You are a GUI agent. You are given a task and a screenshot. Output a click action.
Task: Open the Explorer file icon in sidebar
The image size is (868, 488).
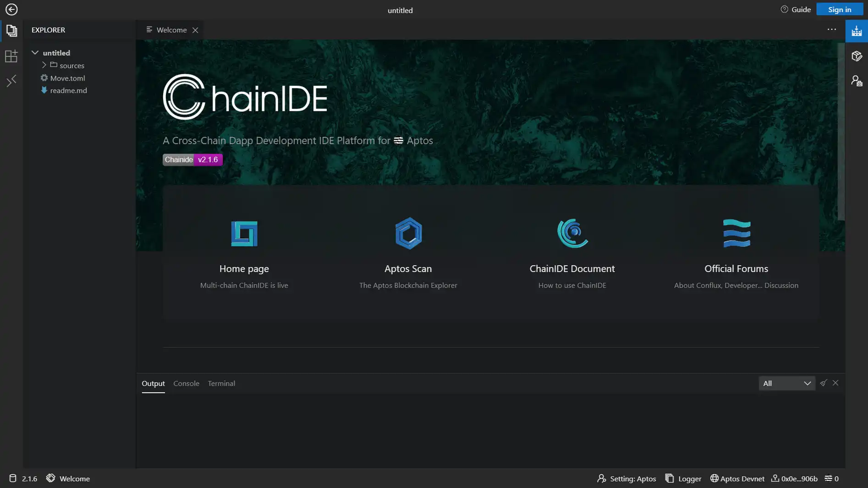click(11, 31)
